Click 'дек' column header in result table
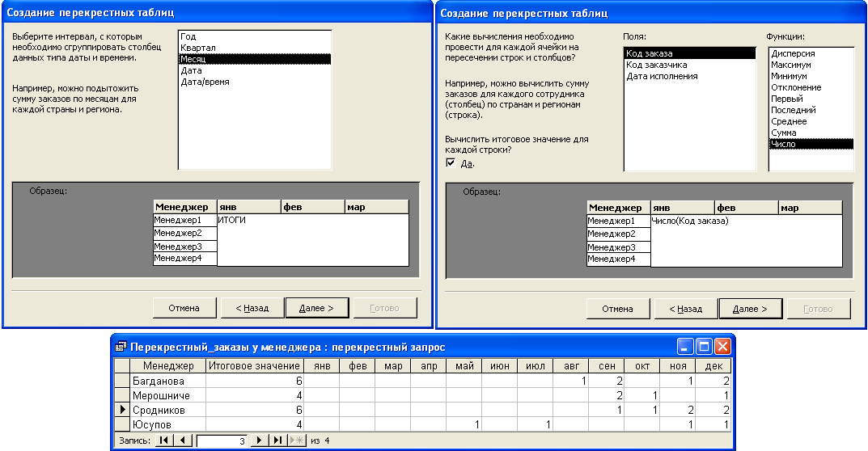This screenshot has height=451, width=868. coord(713,366)
